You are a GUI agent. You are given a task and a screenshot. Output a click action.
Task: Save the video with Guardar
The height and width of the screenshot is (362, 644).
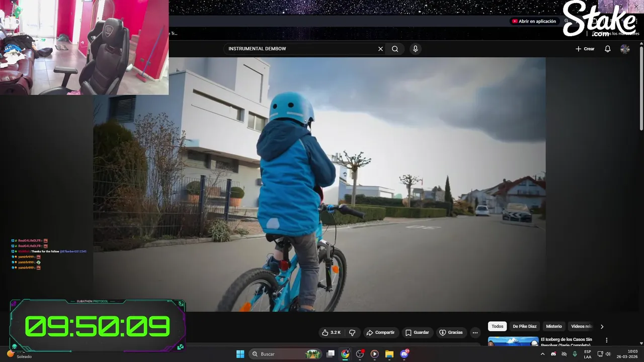[x=417, y=332]
